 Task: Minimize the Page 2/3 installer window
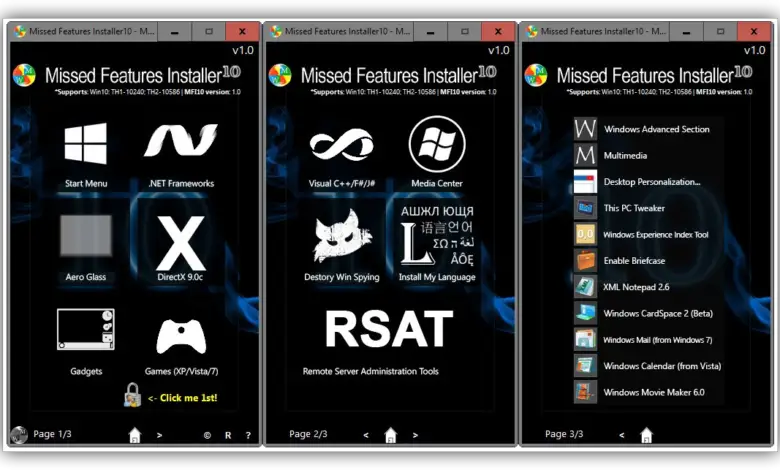tap(430, 31)
